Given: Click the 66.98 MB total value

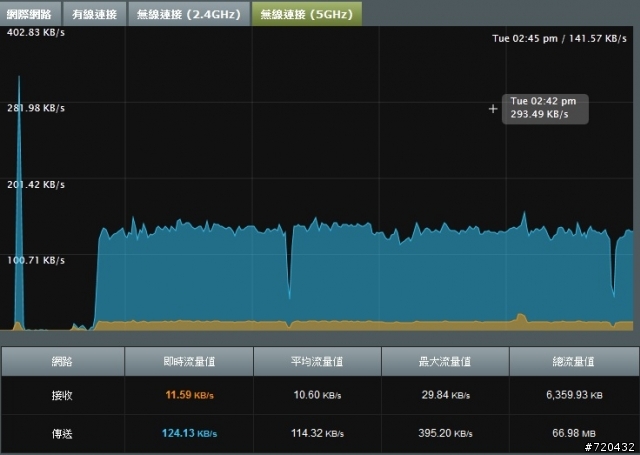Looking at the screenshot, I should click(574, 433).
